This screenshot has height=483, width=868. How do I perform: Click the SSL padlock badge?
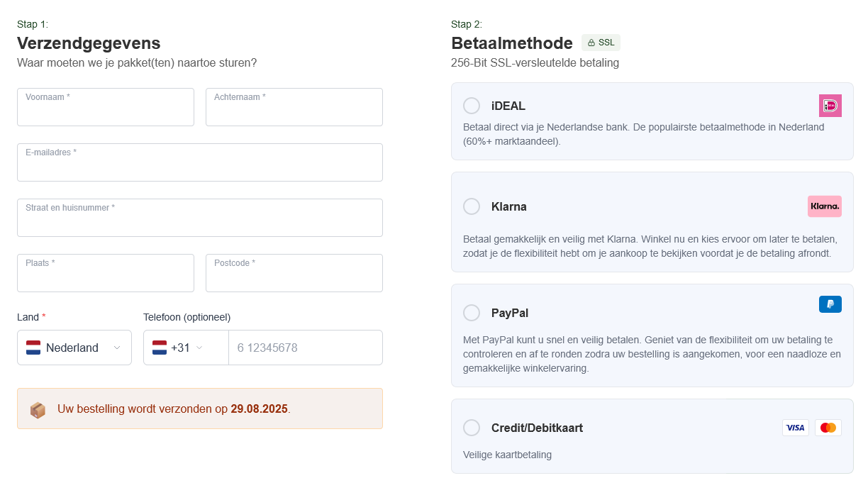tap(601, 43)
